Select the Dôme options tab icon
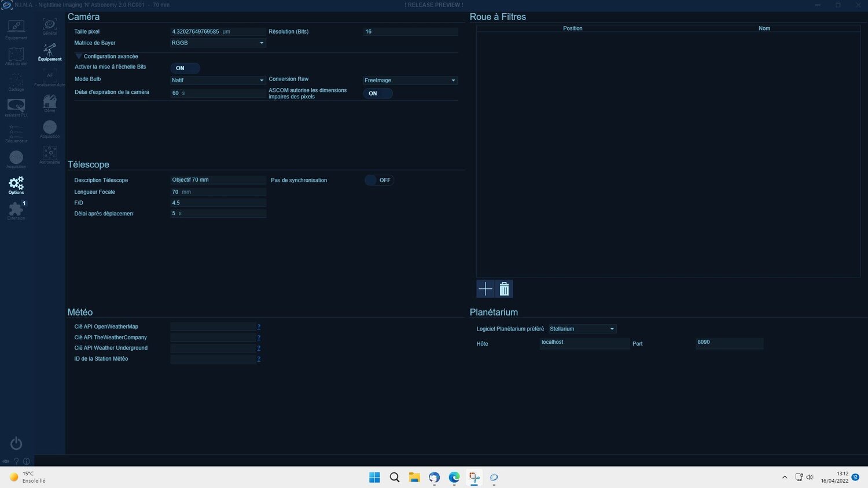The width and height of the screenshot is (868, 488). [x=50, y=104]
